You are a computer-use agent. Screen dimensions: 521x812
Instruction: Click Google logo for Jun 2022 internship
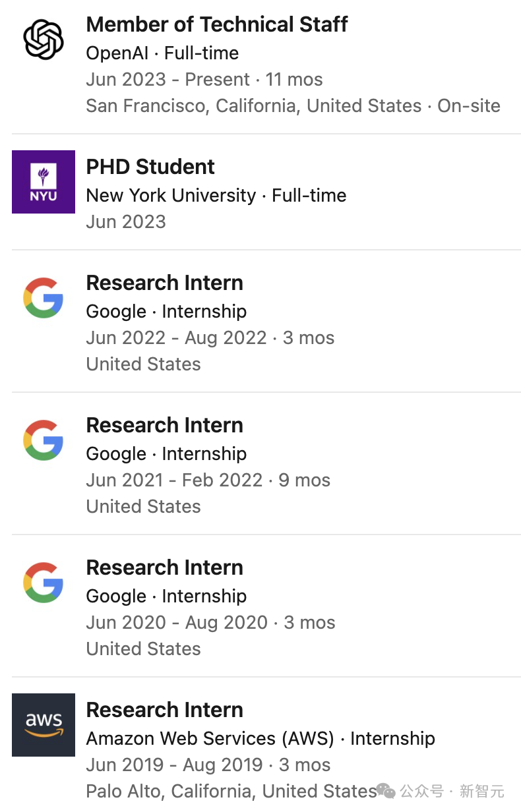pos(44,298)
